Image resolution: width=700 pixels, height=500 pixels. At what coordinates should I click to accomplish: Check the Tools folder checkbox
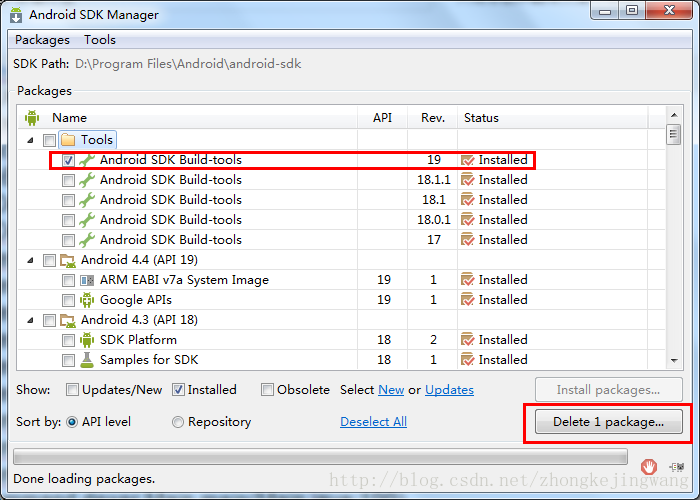point(49,140)
